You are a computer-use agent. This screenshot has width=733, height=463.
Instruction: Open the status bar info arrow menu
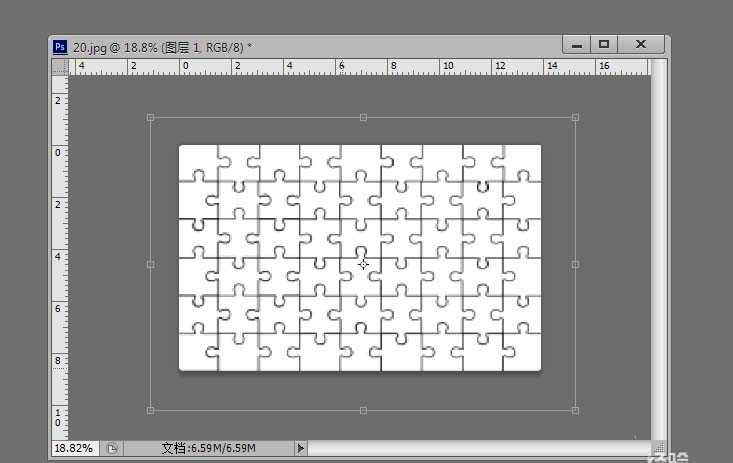(x=301, y=449)
